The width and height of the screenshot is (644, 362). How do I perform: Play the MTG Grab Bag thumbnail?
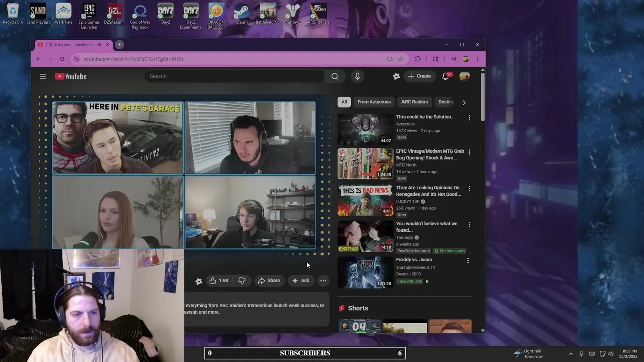pyautogui.click(x=365, y=164)
